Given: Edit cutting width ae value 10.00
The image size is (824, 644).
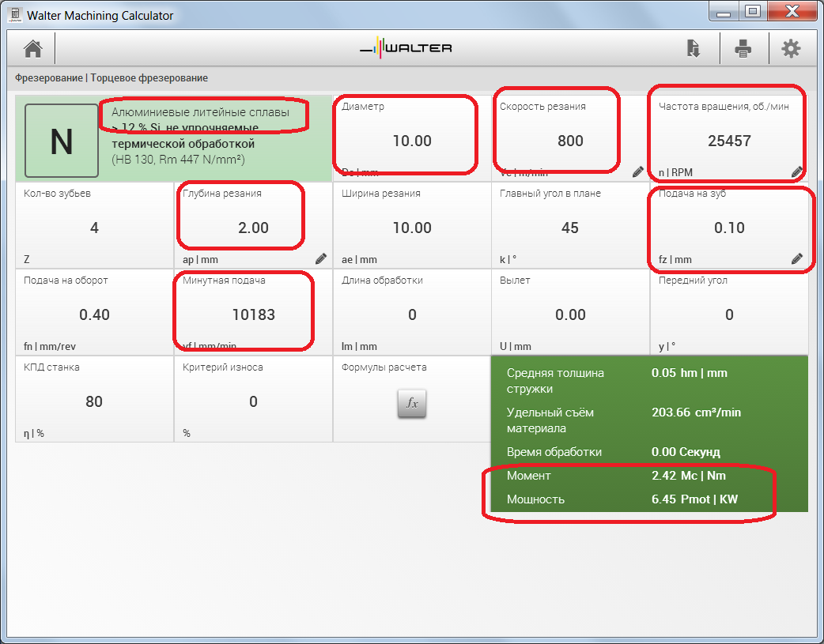Looking at the screenshot, I should tap(412, 228).
